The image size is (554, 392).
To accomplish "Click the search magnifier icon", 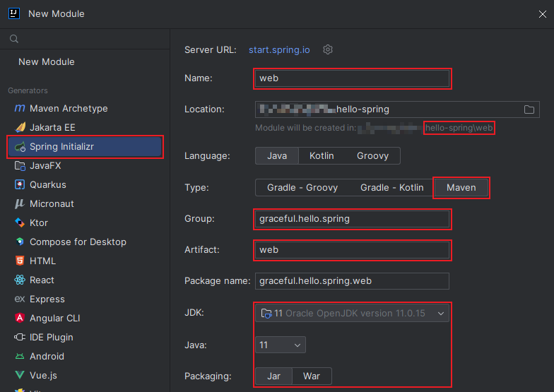I will 14,39.
